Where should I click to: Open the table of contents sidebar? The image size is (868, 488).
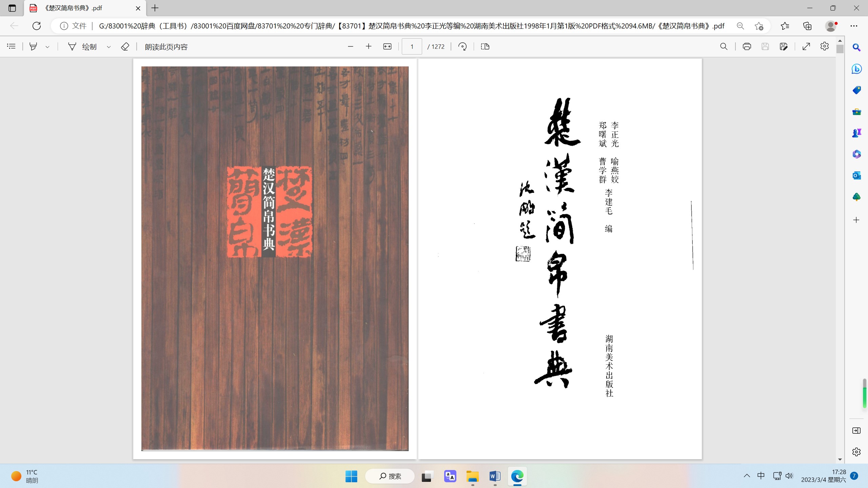(x=11, y=46)
